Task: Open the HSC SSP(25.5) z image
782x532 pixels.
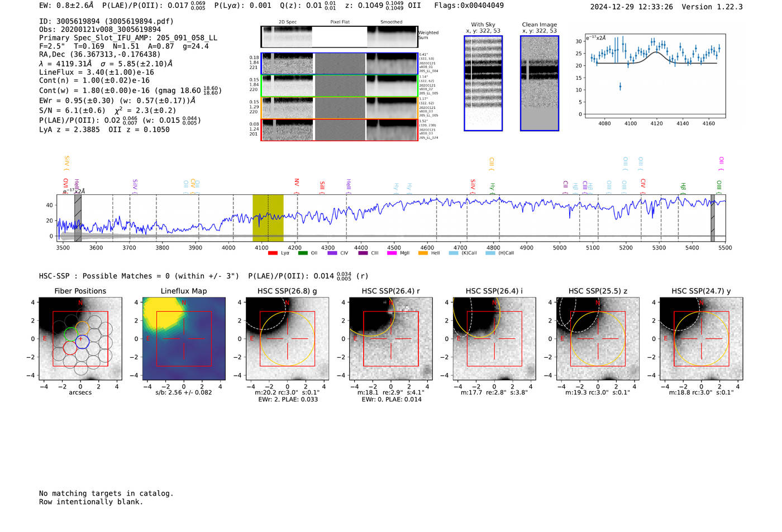Action: coord(598,339)
